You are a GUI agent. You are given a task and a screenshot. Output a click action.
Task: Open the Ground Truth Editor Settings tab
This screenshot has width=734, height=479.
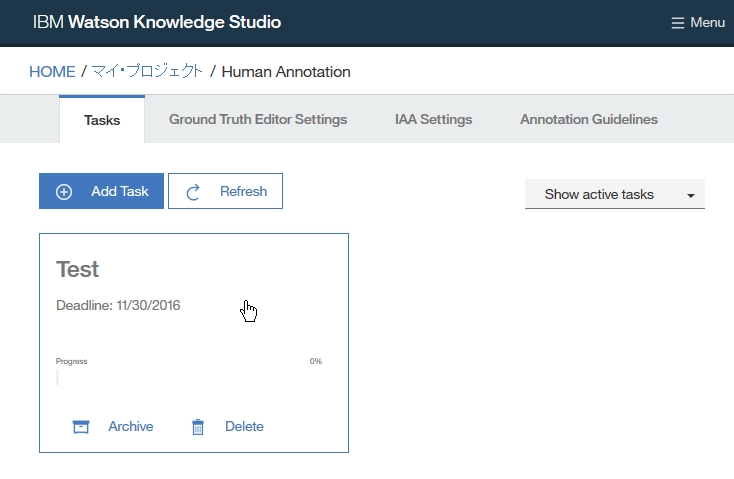pyautogui.click(x=258, y=120)
